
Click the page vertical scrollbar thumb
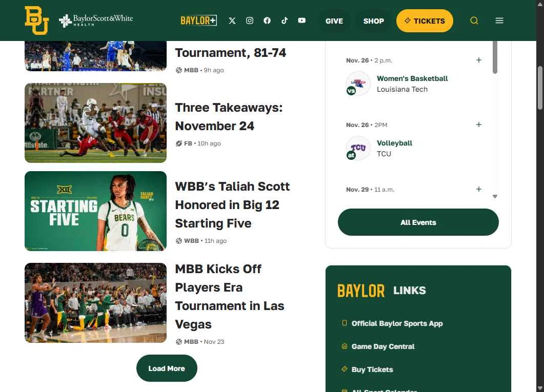pos(540,88)
